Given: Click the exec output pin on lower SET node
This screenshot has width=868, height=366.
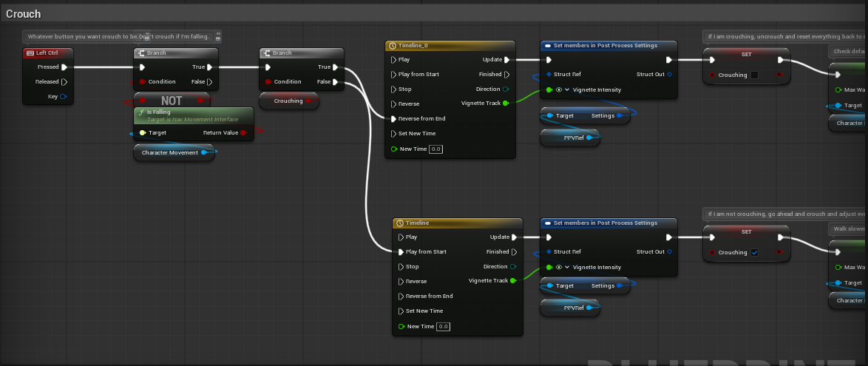Looking at the screenshot, I should (x=781, y=237).
